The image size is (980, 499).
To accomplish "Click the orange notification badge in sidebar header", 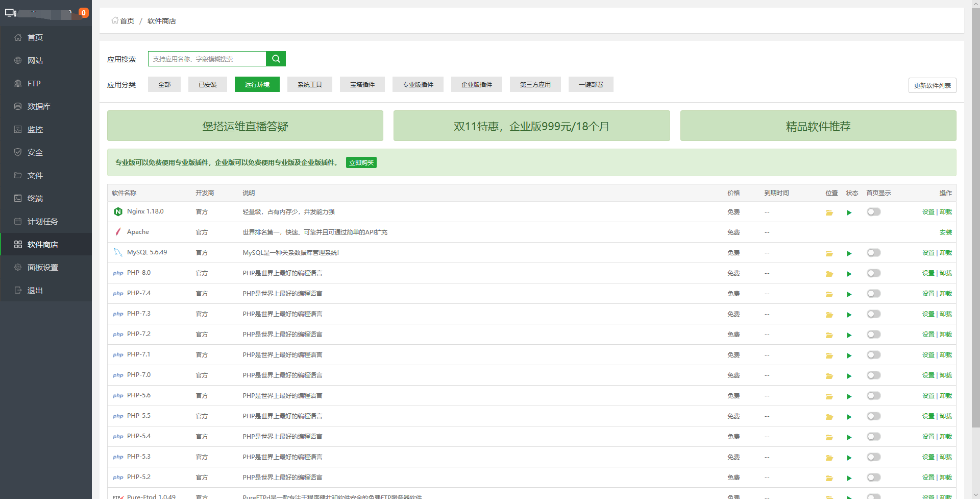I will tap(84, 13).
